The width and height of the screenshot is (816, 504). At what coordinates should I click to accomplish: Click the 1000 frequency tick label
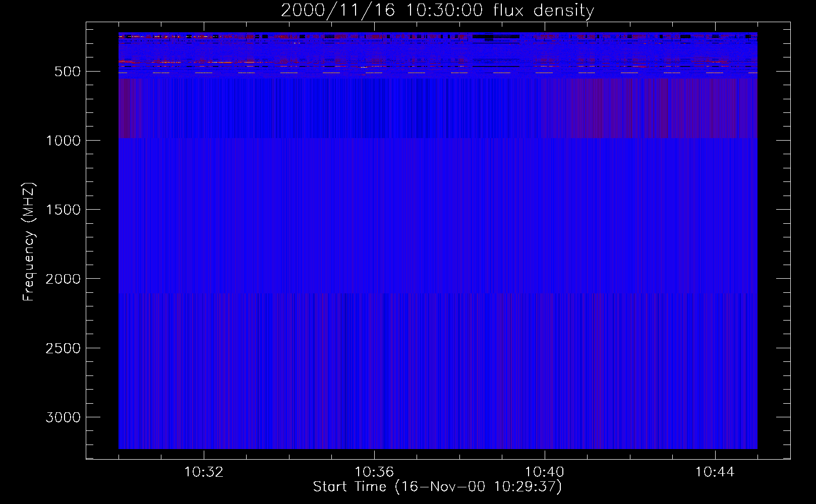tap(63, 141)
